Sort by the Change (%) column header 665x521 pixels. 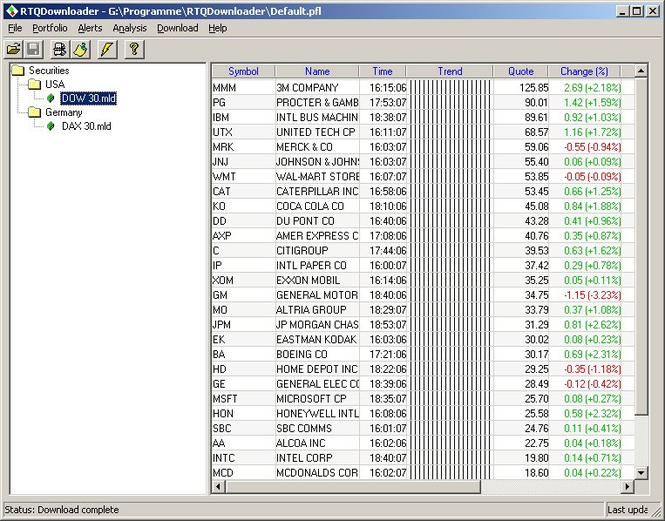click(584, 72)
